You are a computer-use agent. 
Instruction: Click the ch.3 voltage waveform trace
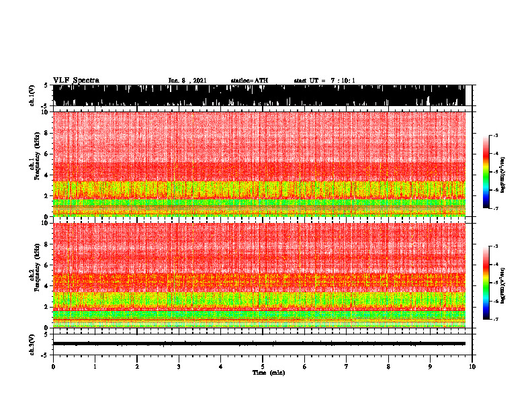[x=259, y=344]
